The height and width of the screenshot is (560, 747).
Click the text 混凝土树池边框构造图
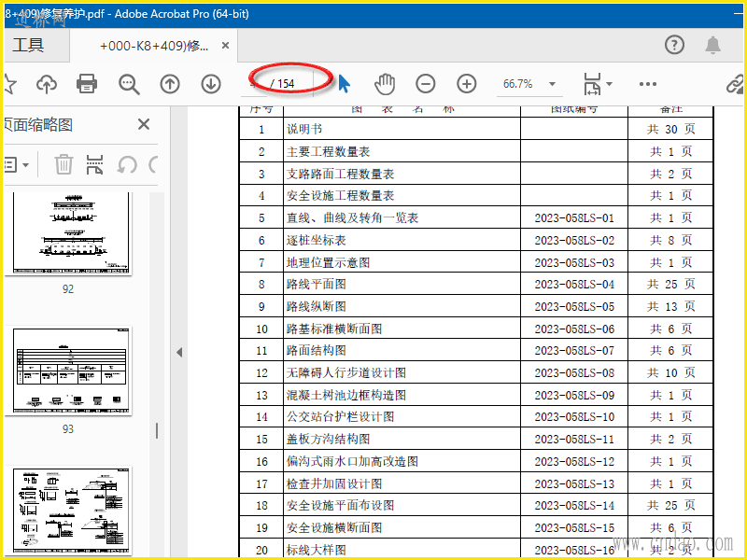(x=346, y=395)
